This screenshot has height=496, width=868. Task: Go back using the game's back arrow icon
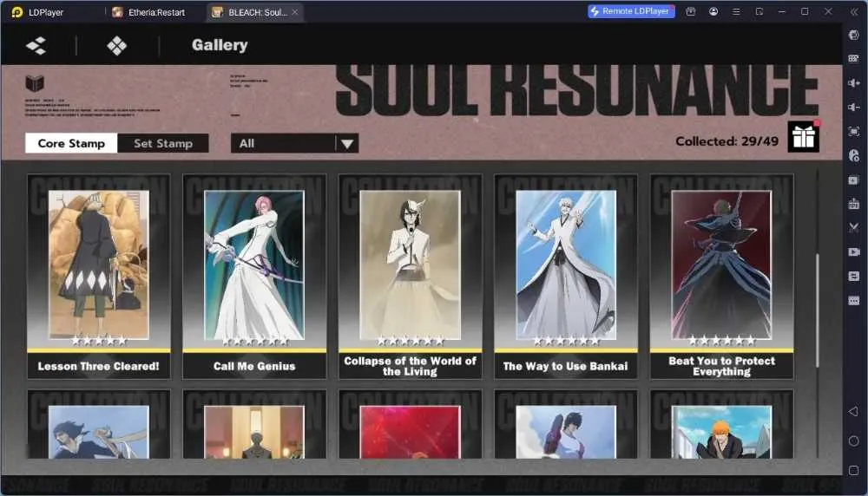(x=36, y=45)
